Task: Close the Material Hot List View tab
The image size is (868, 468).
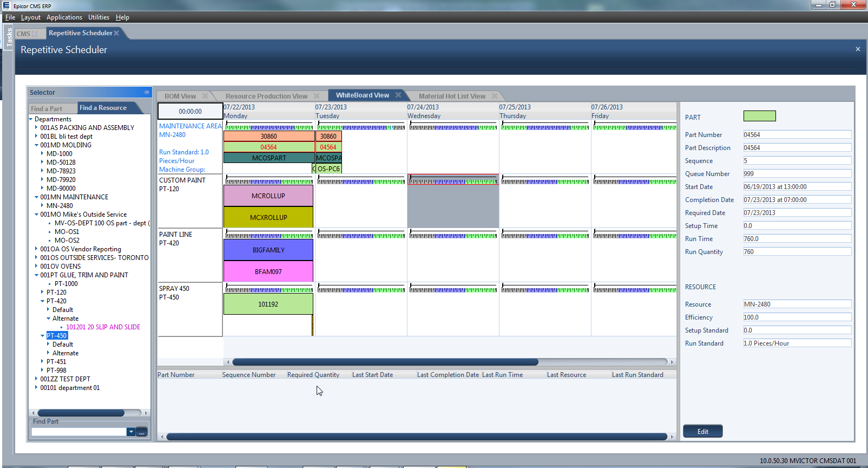Action: tap(494, 96)
